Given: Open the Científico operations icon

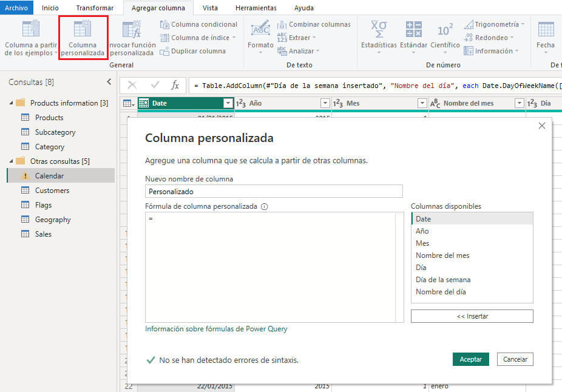Looking at the screenshot, I should (x=445, y=30).
